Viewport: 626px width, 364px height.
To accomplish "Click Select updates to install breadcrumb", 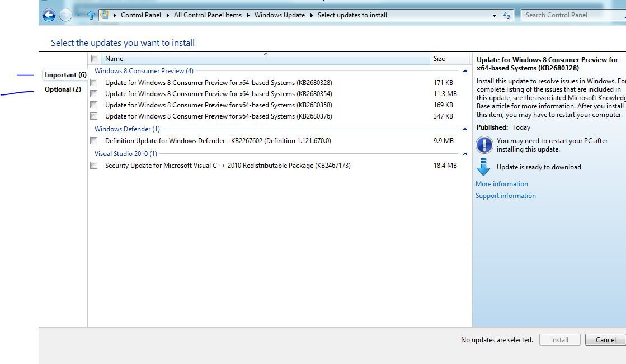I will pyautogui.click(x=352, y=15).
